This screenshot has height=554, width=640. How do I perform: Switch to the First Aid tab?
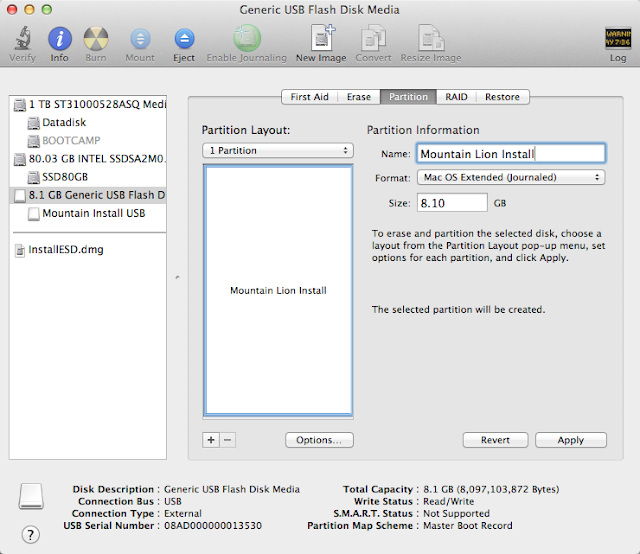tap(309, 97)
